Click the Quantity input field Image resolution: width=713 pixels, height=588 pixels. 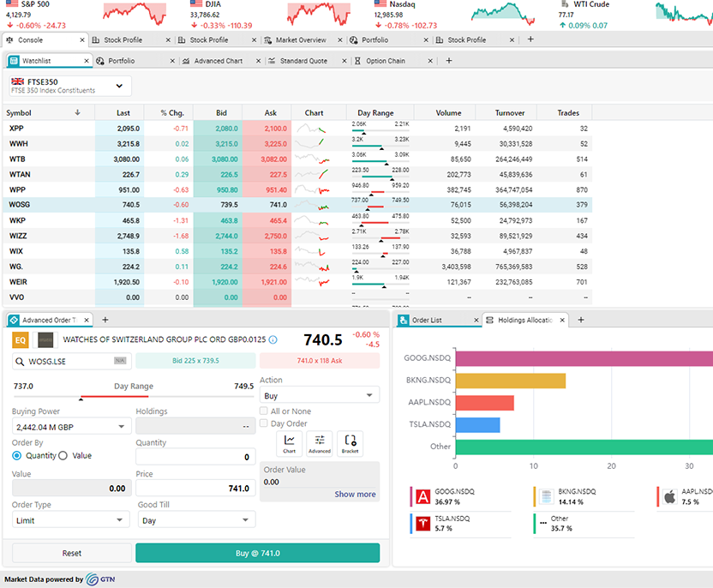195,457
